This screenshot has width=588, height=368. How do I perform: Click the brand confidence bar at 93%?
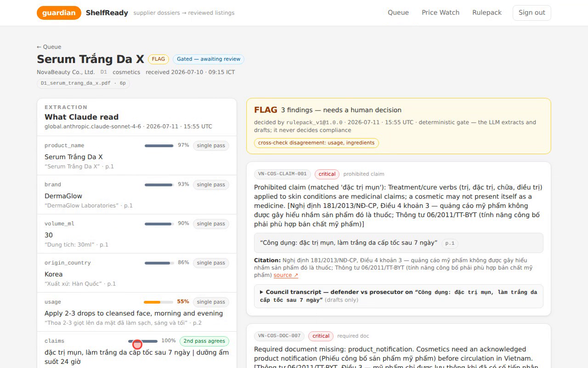click(x=159, y=185)
